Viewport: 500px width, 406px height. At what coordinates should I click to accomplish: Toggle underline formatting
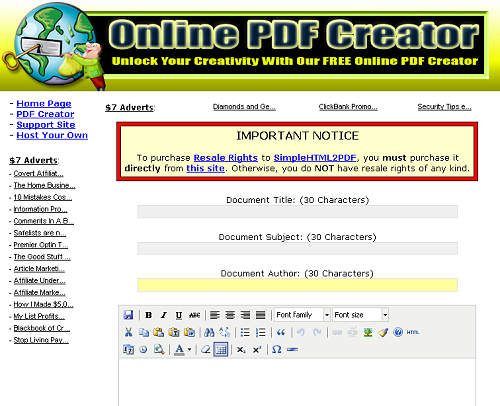pyautogui.click(x=179, y=315)
